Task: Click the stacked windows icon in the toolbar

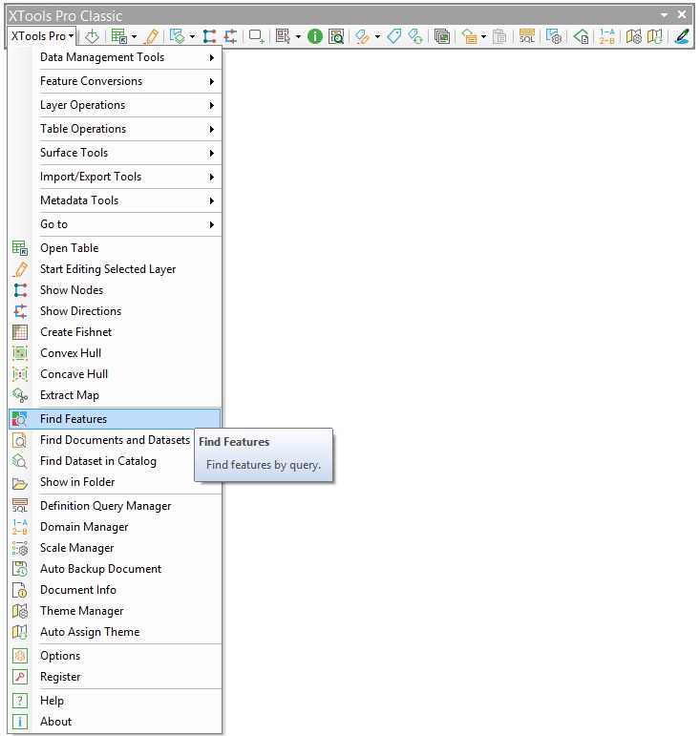Action: tap(442, 36)
